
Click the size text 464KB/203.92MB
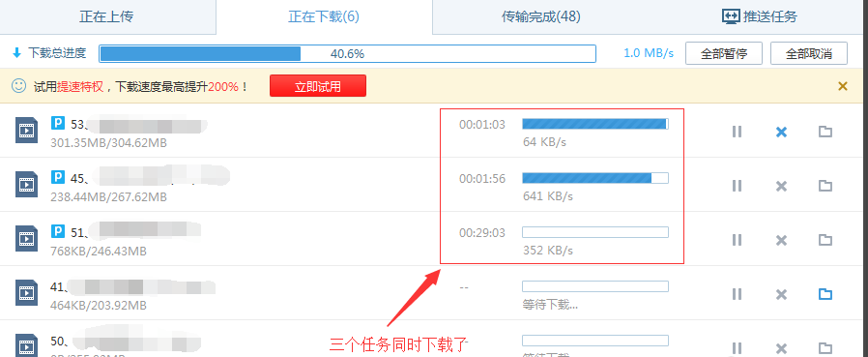click(x=99, y=306)
